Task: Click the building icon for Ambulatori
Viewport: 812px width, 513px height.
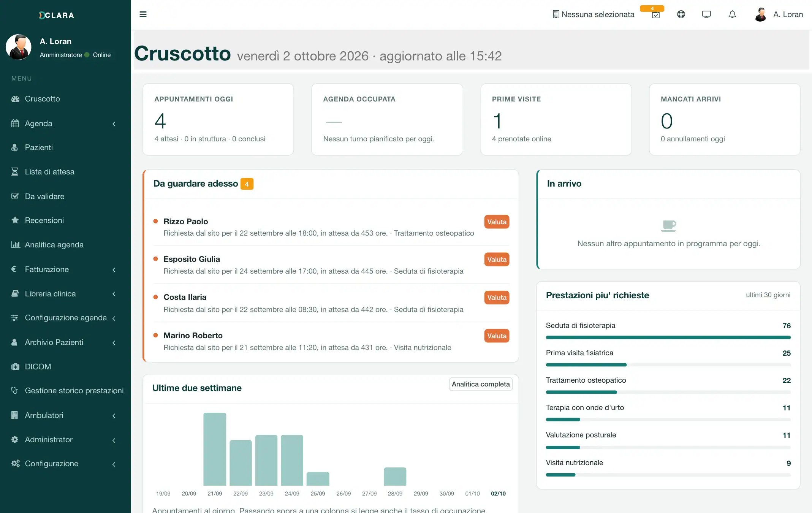Action: 14,415
